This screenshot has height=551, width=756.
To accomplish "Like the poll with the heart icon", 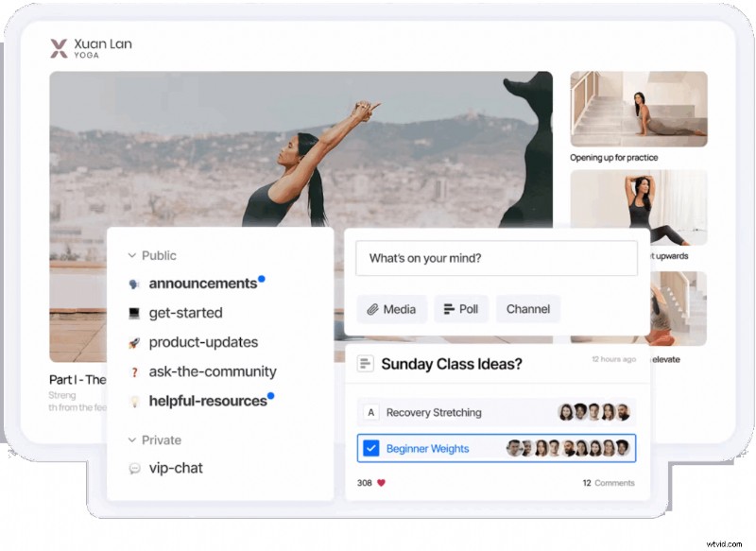I will pyautogui.click(x=382, y=483).
